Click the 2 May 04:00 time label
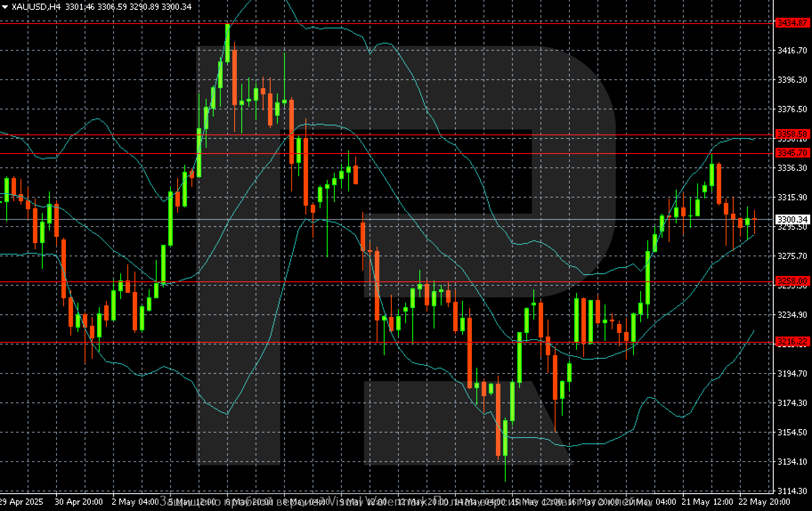This screenshot has height=511, width=812. tap(135, 502)
